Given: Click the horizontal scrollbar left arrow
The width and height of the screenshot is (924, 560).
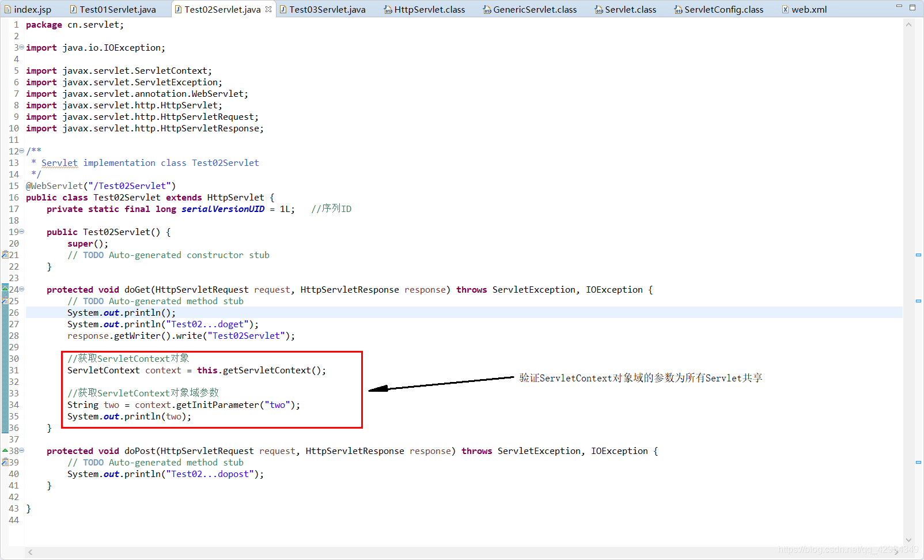Looking at the screenshot, I should [x=31, y=552].
